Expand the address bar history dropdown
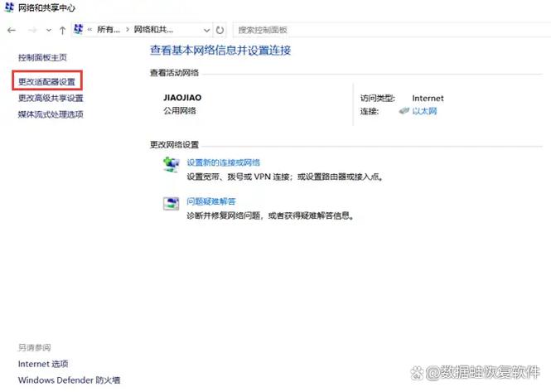Screen dimensions: 551x392 [x=206, y=30]
